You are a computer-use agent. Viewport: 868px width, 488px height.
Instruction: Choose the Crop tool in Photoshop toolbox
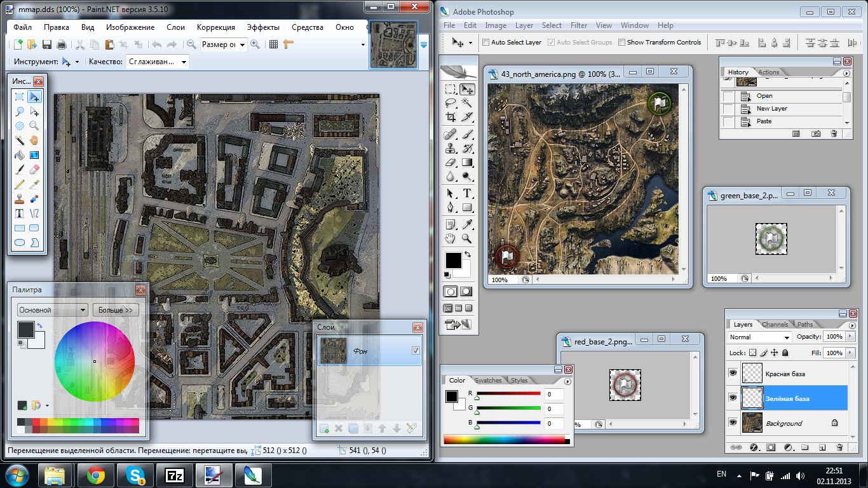coord(451,117)
